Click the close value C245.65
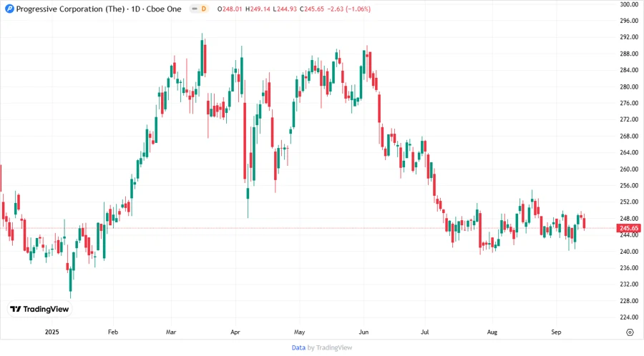Screen dimensions: 644x356 click(312, 9)
